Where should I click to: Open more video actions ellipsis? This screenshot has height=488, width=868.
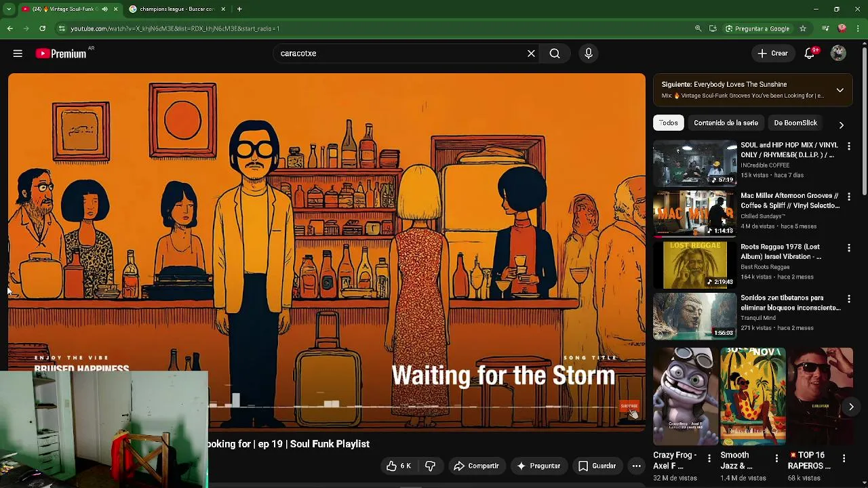click(636, 466)
